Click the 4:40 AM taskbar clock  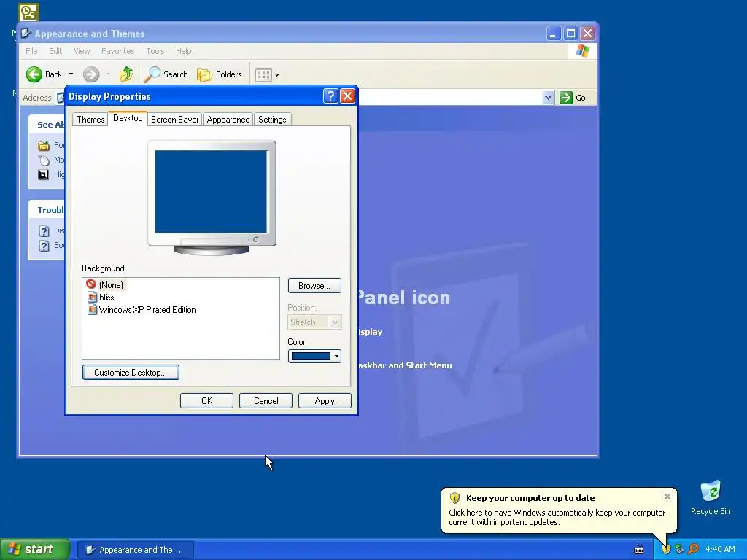(720, 549)
